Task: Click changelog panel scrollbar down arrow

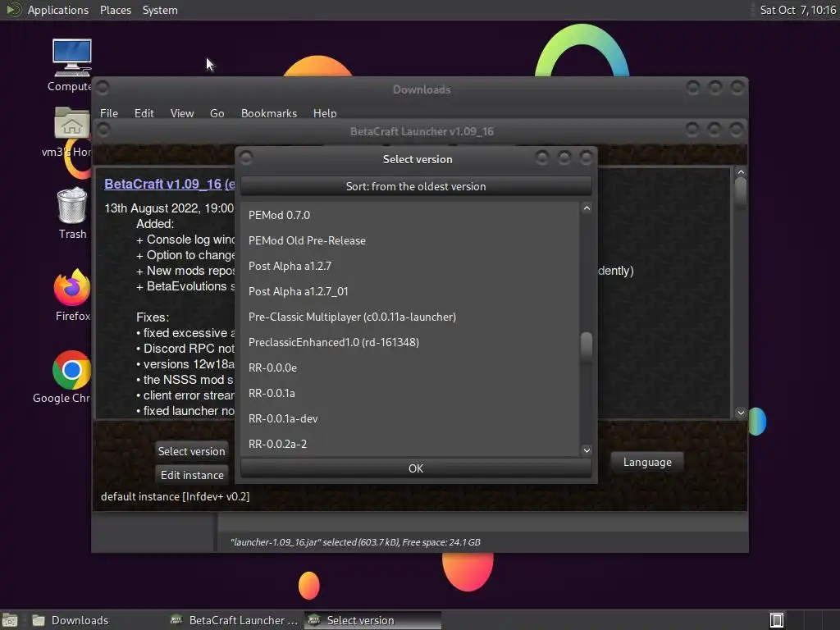Action: 741,413
